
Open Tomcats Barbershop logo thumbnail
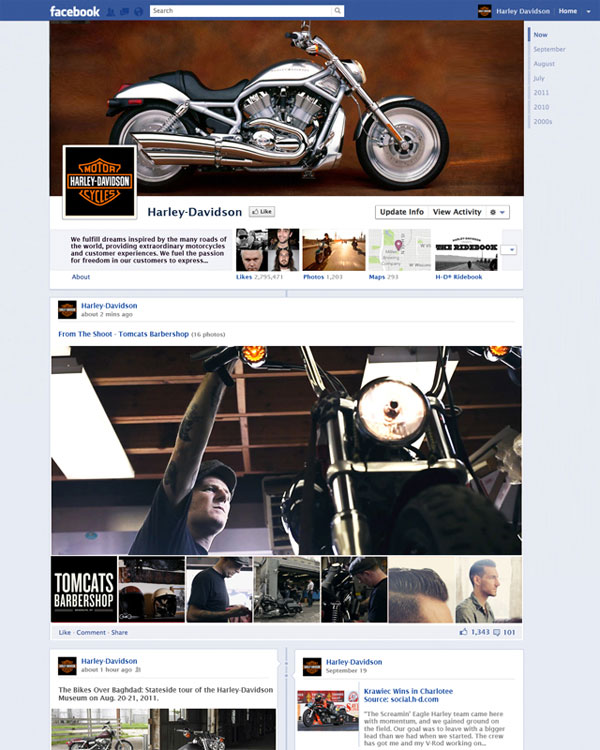point(83,590)
